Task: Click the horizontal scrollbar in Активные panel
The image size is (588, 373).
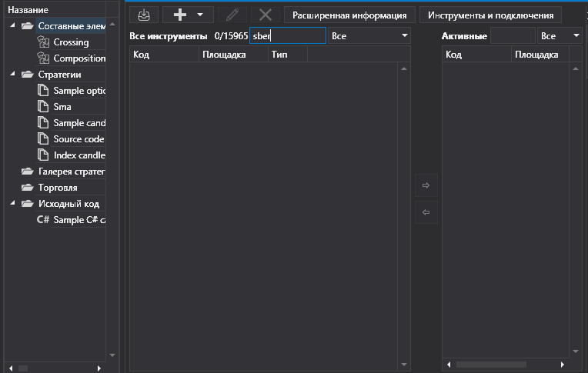Action: [x=493, y=365]
